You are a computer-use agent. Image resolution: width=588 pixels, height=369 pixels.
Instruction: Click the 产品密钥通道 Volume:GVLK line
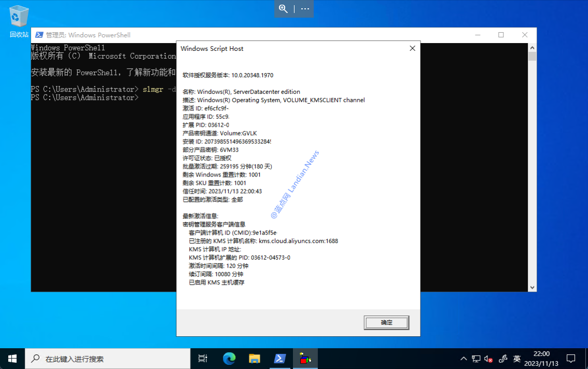pos(220,133)
